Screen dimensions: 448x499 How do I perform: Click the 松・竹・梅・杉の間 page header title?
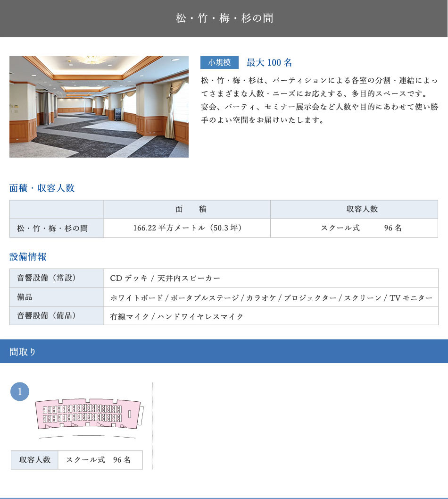click(224, 18)
